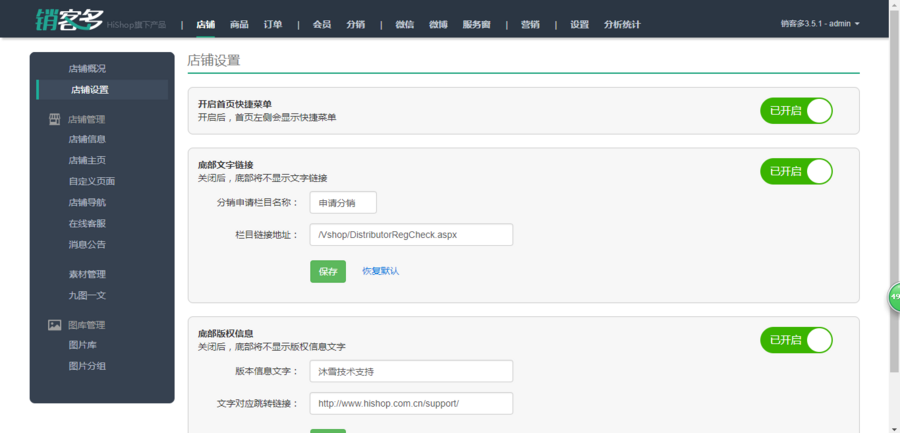Open 店铺导航 in the sidebar
The height and width of the screenshot is (433, 900).
point(87,203)
